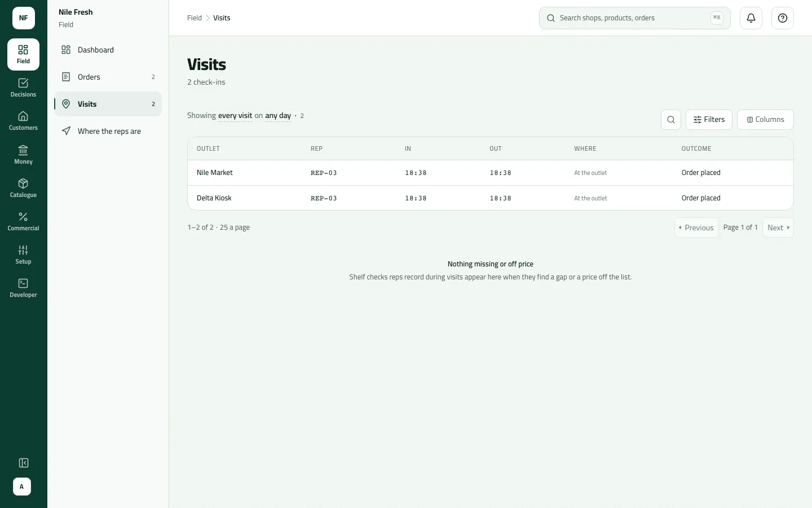Sort by the REP column header
The image size is (812, 508).
(x=316, y=149)
